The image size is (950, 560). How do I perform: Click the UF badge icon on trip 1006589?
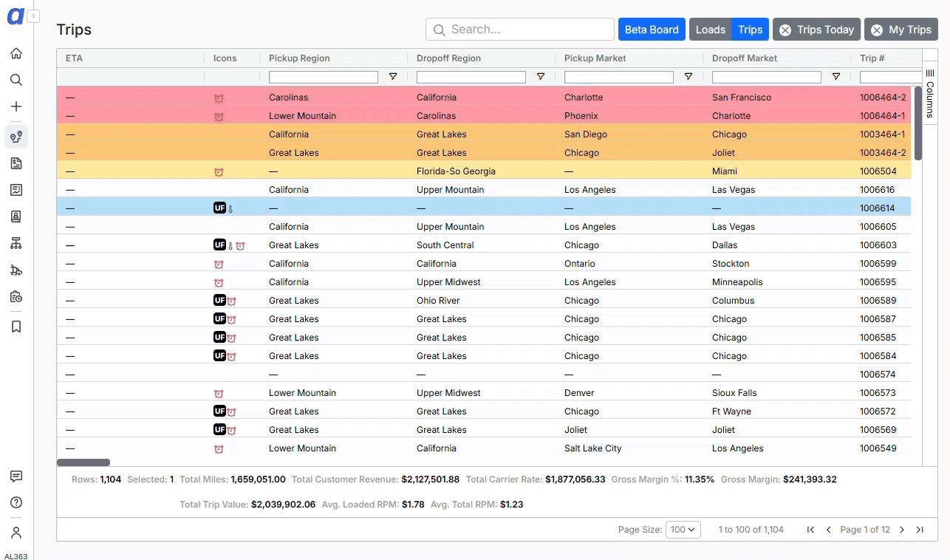tap(219, 301)
